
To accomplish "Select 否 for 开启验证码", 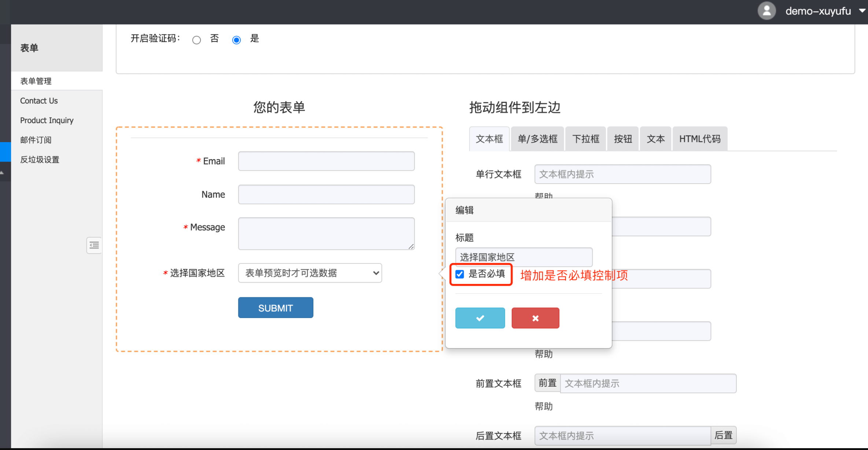I will (x=196, y=40).
